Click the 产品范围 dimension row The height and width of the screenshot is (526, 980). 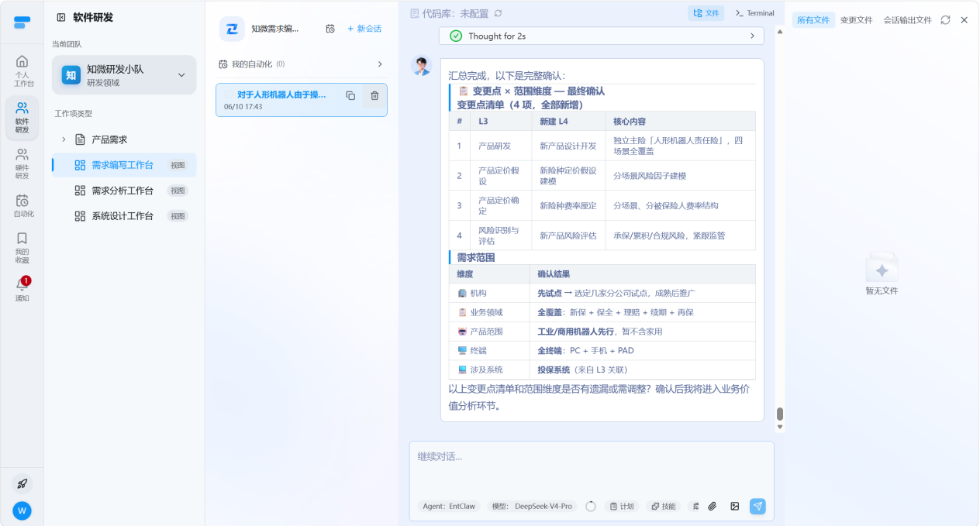click(602, 332)
